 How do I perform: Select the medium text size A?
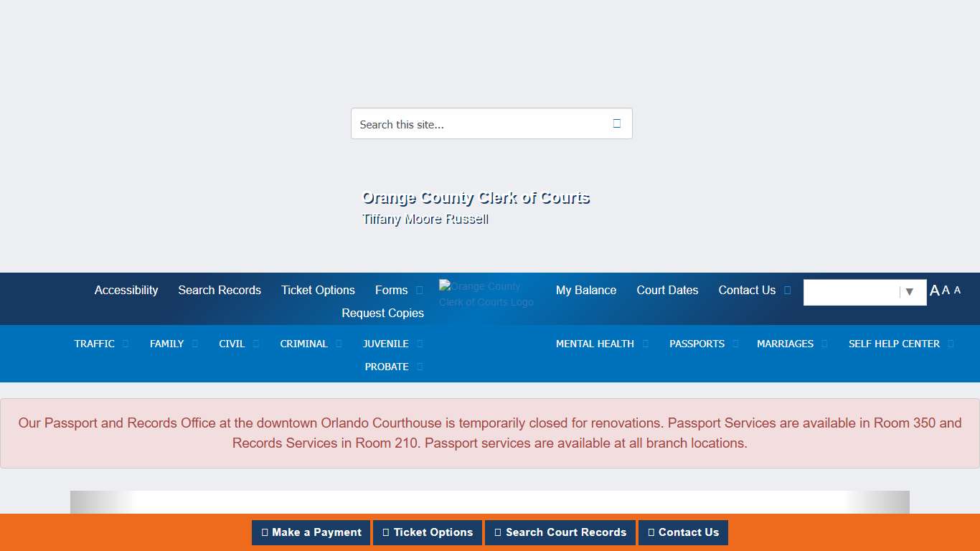(946, 291)
